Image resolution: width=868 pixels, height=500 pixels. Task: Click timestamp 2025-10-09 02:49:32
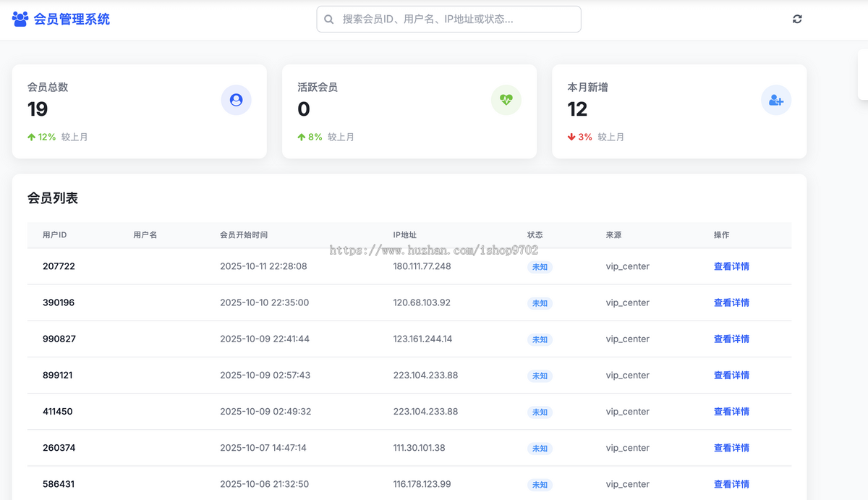[265, 411]
